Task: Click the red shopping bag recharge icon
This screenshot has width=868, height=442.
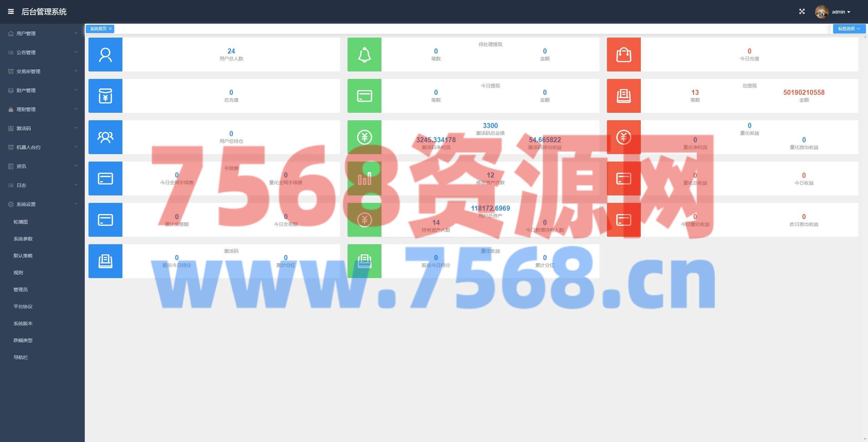Action: click(x=624, y=55)
